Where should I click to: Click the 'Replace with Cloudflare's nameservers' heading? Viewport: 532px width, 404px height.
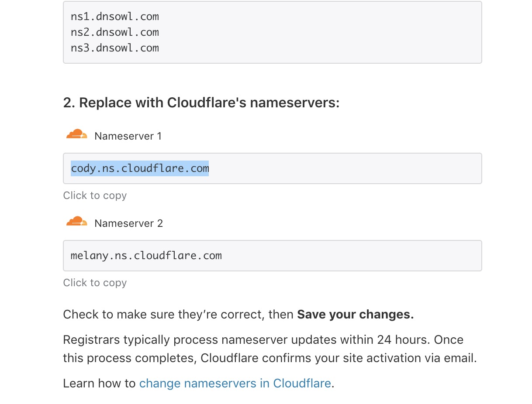pyautogui.click(x=201, y=103)
